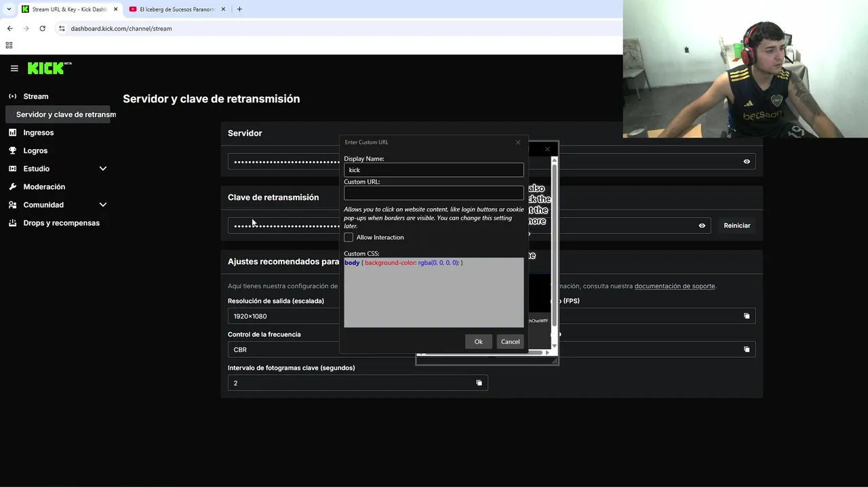Copy the FPS field value
Viewport: 868px width, 488px height.
(747, 317)
